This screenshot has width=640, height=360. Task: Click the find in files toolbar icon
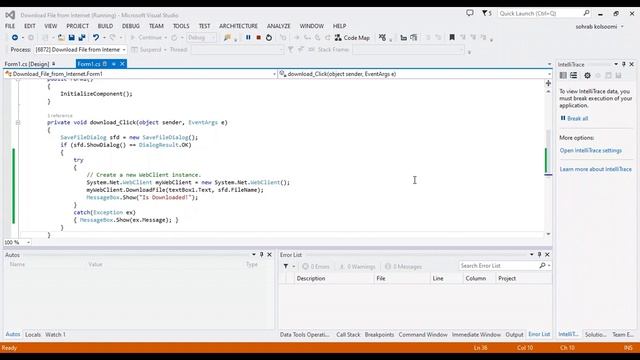point(227,38)
